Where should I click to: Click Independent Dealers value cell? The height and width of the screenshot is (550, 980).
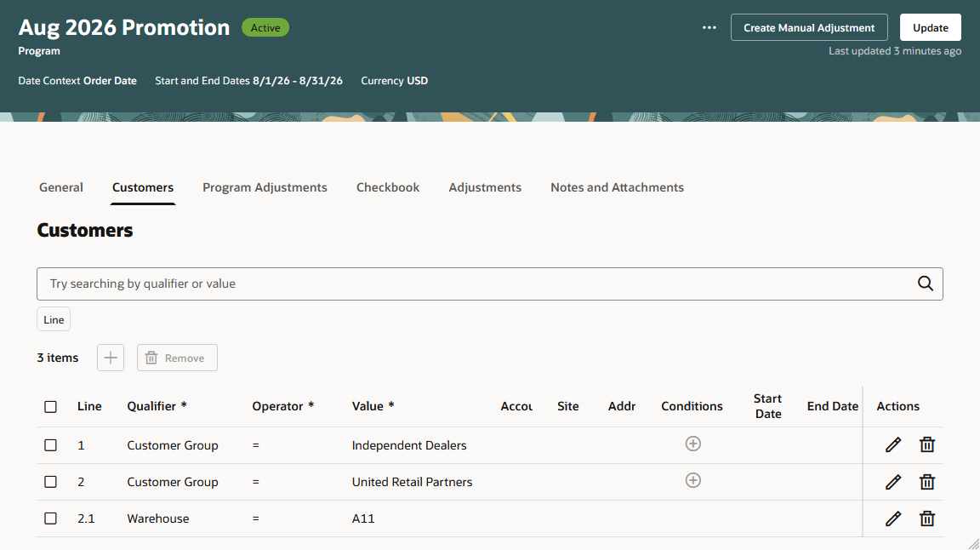click(409, 445)
